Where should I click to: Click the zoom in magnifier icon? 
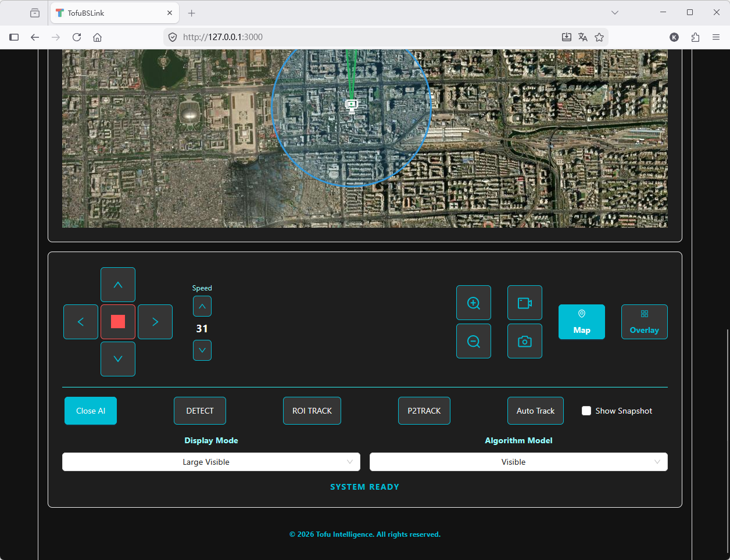pyautogui.click(x=474, y=303)
